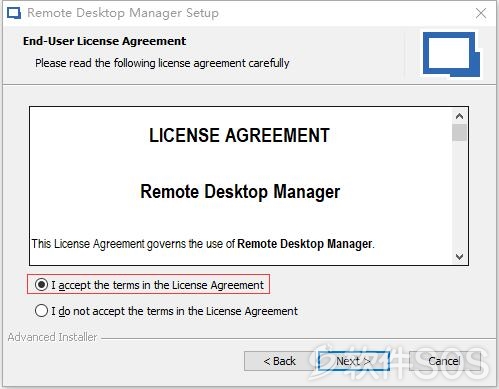Click the license text scroll down arrow
Image resolution: width=499 pixels, height=389 pixels.
coord(459,257)
